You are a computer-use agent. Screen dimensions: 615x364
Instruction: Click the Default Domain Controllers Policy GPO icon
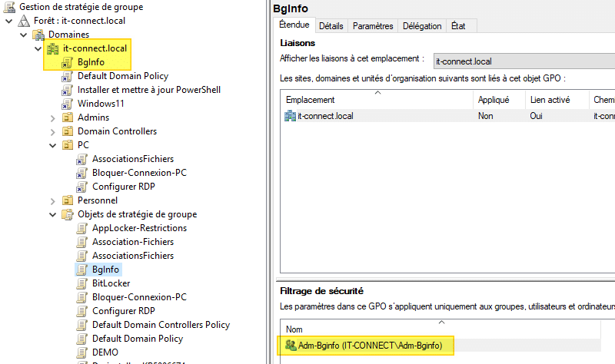(x=81, y=325)
